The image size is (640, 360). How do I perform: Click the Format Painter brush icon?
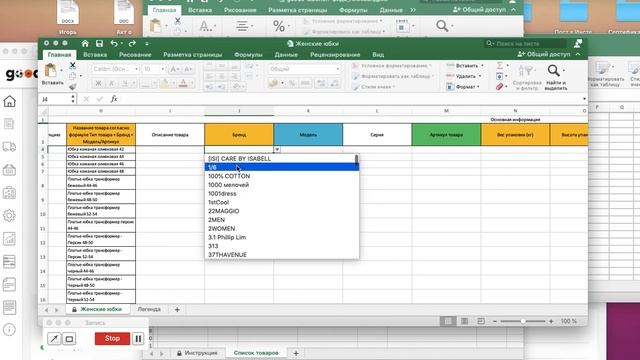(73, 86)
